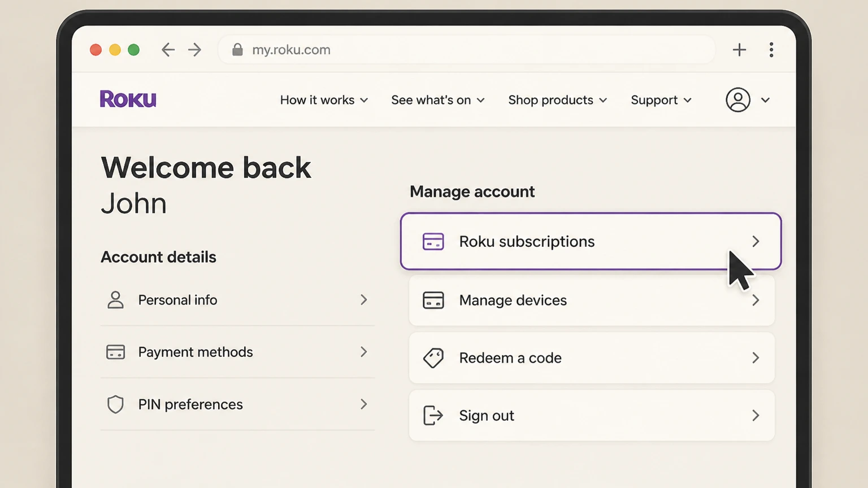868x488 pixels.
Task: Expand the See what's on menu
Action: coord(438,100)
